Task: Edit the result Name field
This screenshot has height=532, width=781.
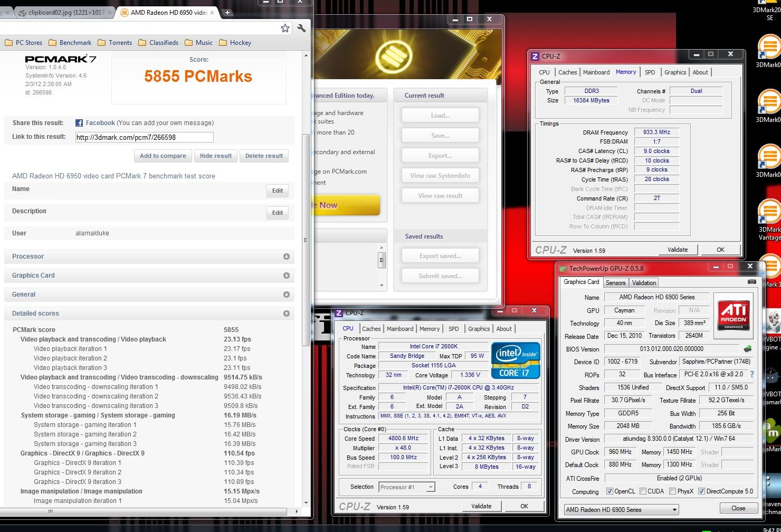Action: point(278,191)
